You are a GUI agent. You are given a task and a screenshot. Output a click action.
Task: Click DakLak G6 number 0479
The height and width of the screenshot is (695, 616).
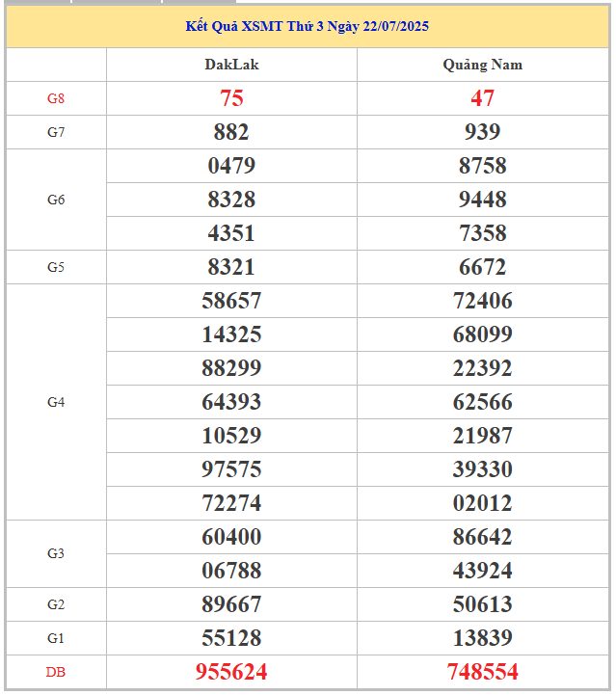tap(231, 166)
